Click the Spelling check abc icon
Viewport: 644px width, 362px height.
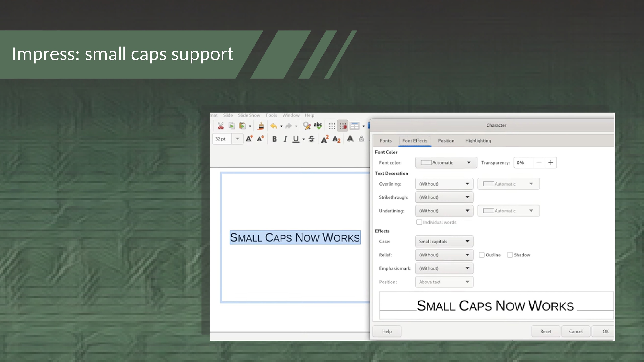click(x=318, y=126)
